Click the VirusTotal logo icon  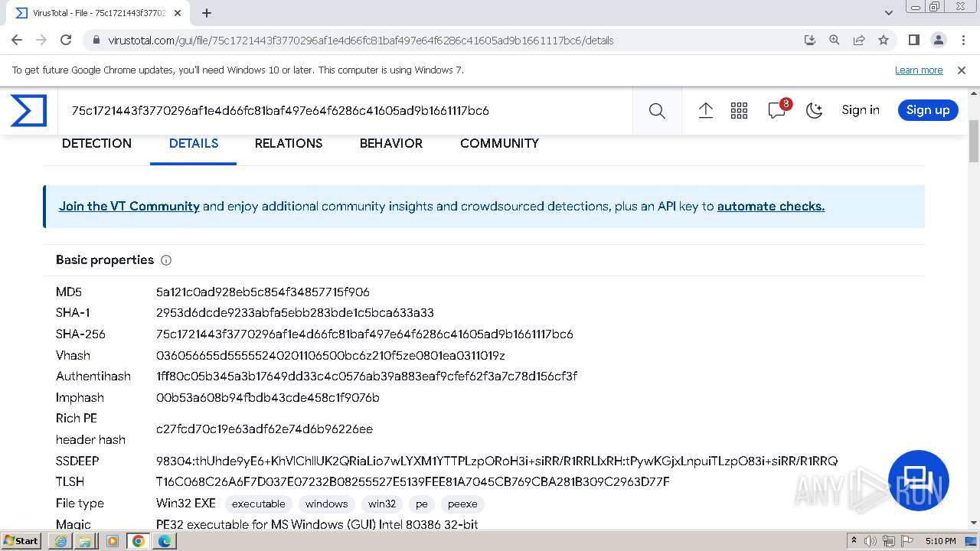click(x=28, y=111)
